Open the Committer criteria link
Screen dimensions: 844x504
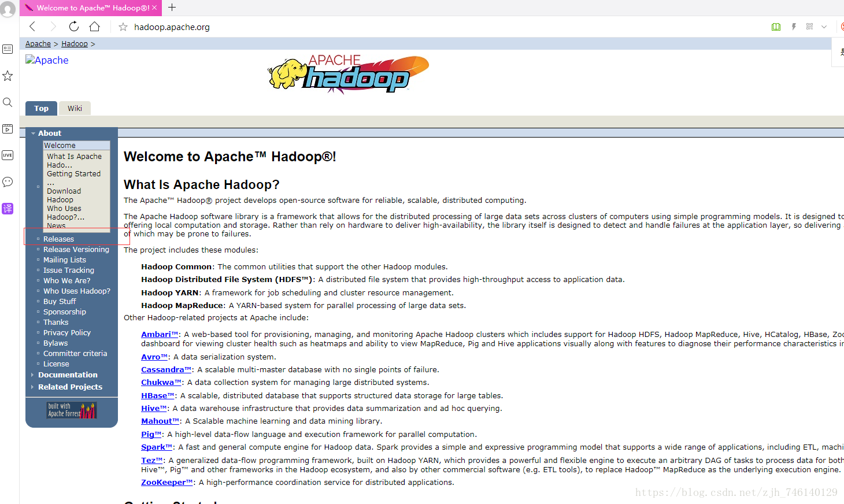(x=75, y=353)
